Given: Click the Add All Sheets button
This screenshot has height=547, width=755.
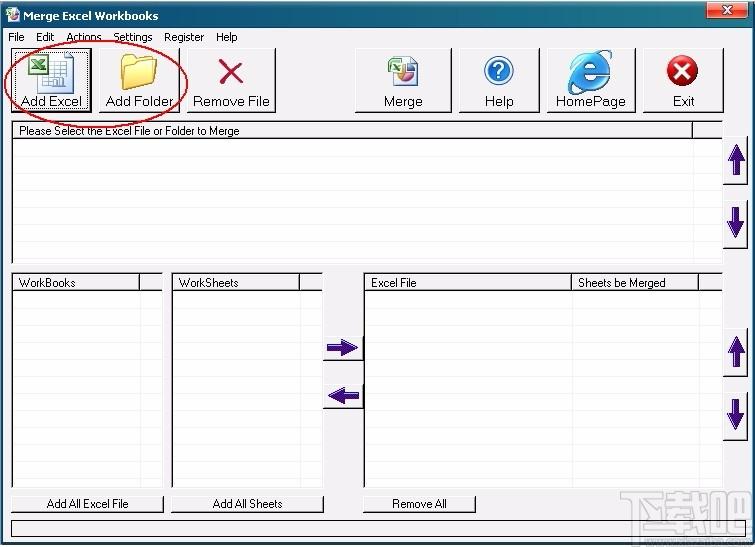Looking at the screenshot, I should 247,504.
